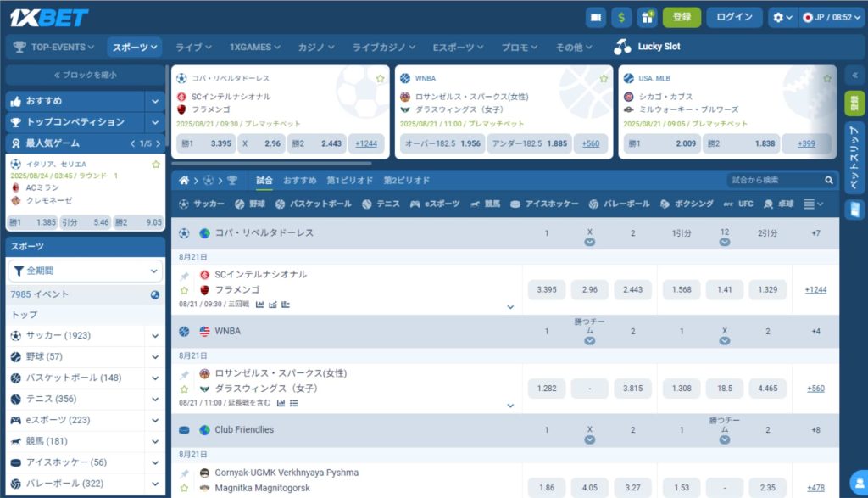Open the Eスポーツ menu
The width and height of the screenshot is (868, 498).
[458, 48]
